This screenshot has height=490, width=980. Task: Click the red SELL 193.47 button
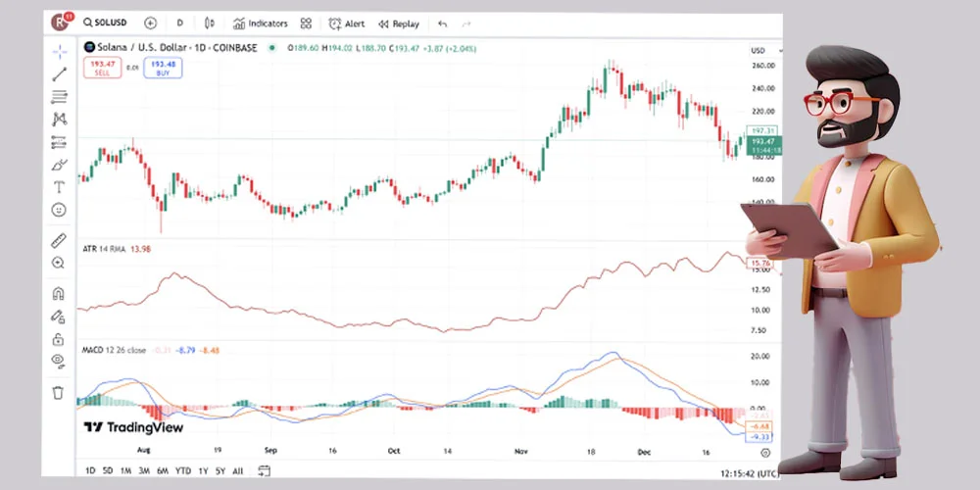pyautogui.click(x=103, y=68)
